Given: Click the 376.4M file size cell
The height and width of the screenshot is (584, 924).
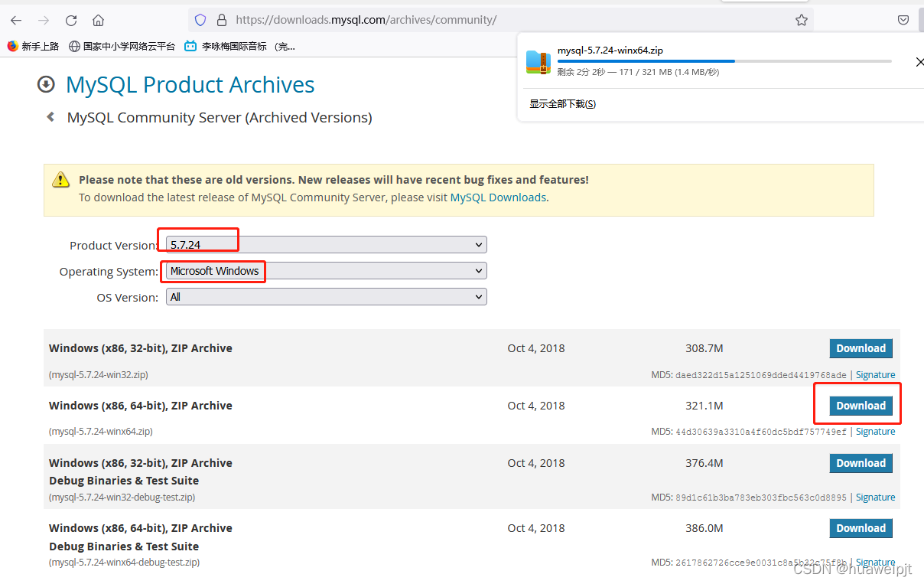Looking at the screenshot, I should coord(704,463).
